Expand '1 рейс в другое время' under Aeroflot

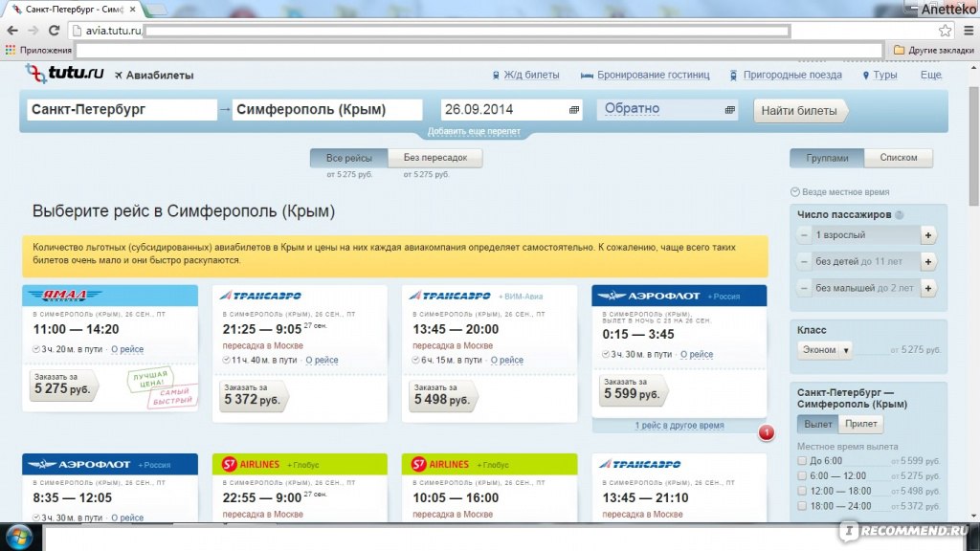(x=679, y=425)
